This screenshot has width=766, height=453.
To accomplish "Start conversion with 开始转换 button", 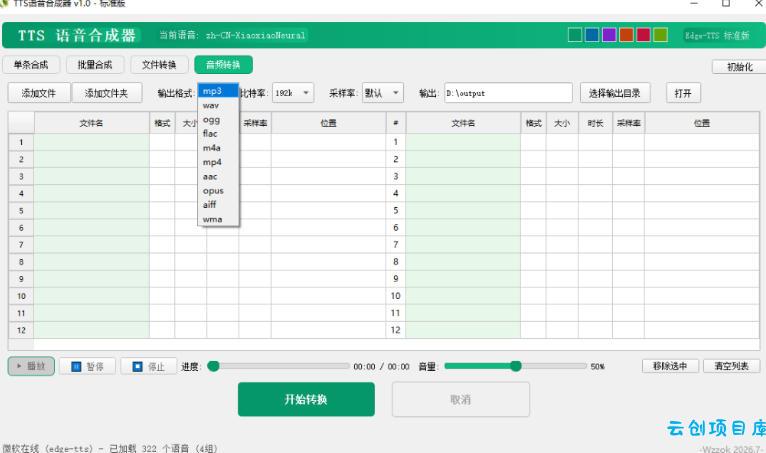I will point(306,399).
